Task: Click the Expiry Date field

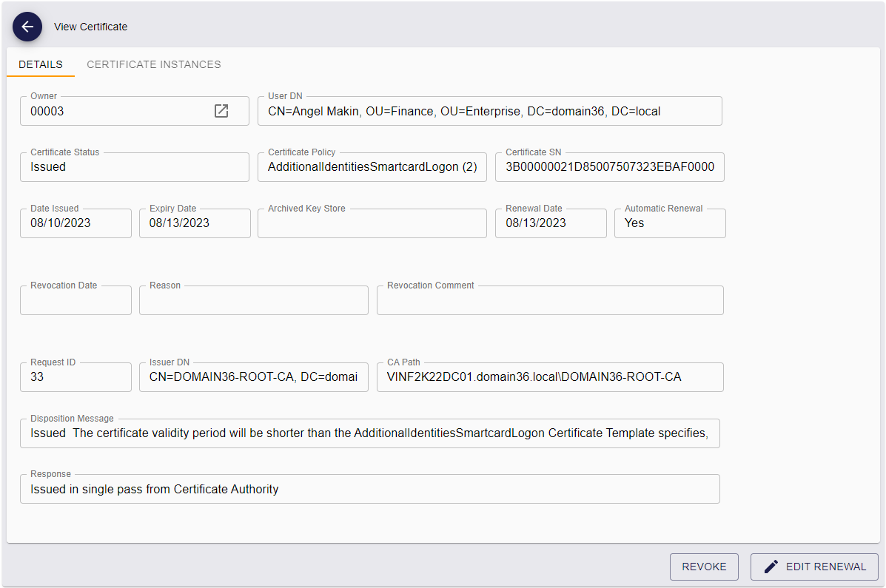Action: tap(195, 223)
